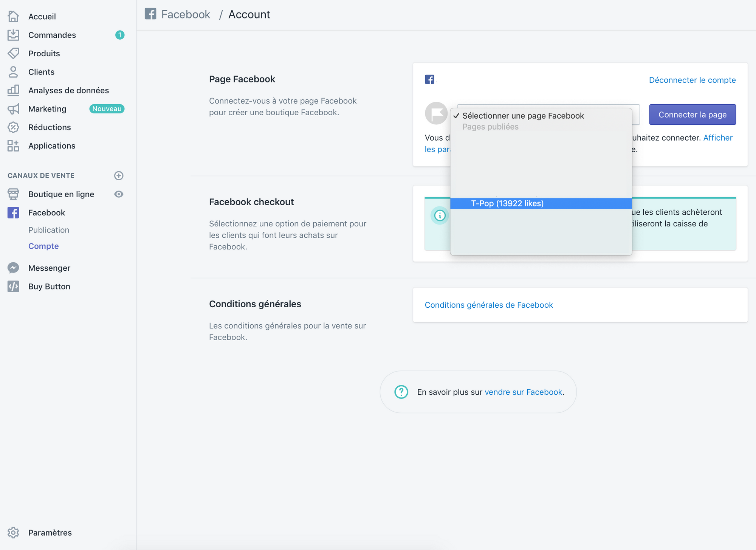Open Conditions générales de Facebook link
This screenshot has width=756, height=550.
pyautogui.click(x=488, y=305)
